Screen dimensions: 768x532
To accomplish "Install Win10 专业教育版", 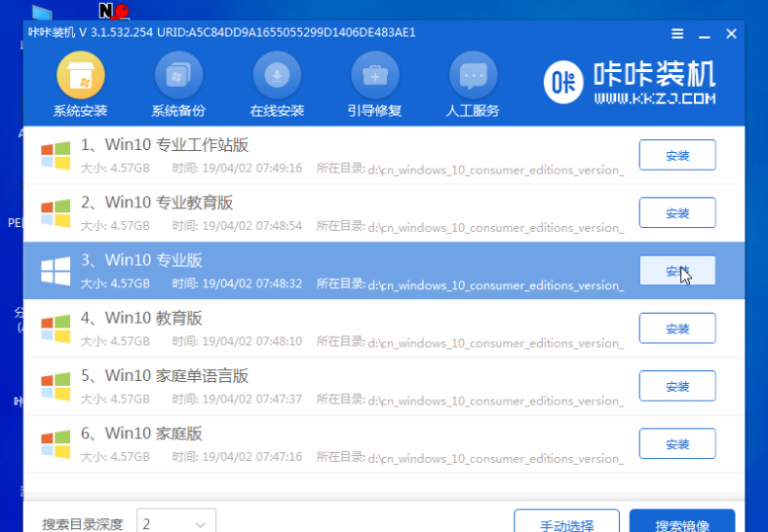I will point(677,213).
